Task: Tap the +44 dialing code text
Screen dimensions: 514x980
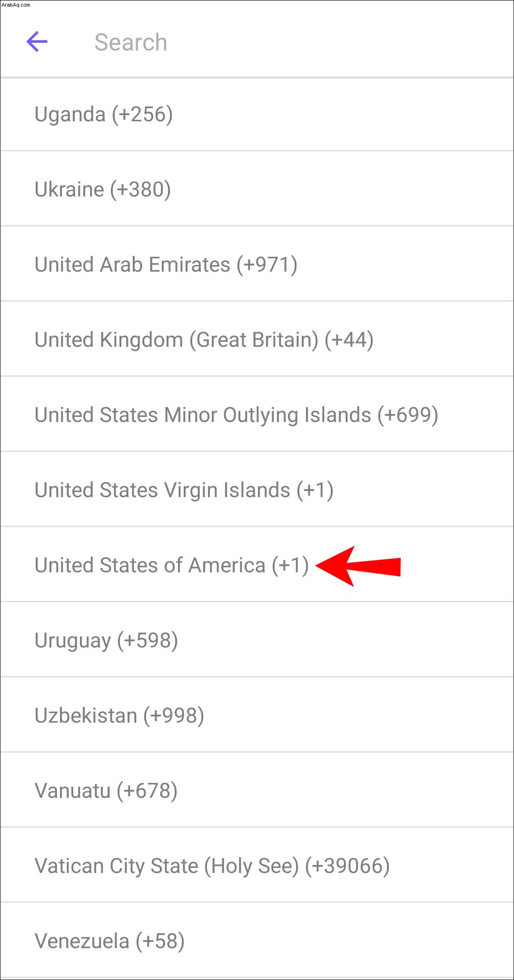Action: point(349,340)
